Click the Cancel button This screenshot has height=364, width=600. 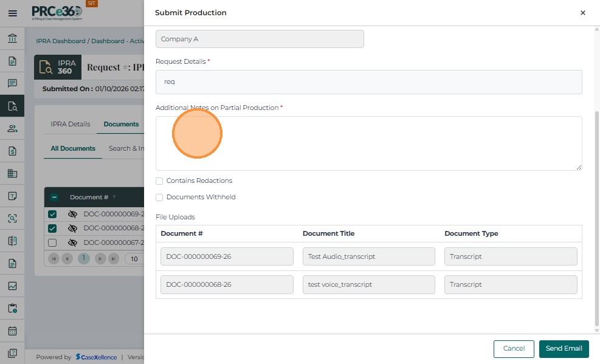514,349
